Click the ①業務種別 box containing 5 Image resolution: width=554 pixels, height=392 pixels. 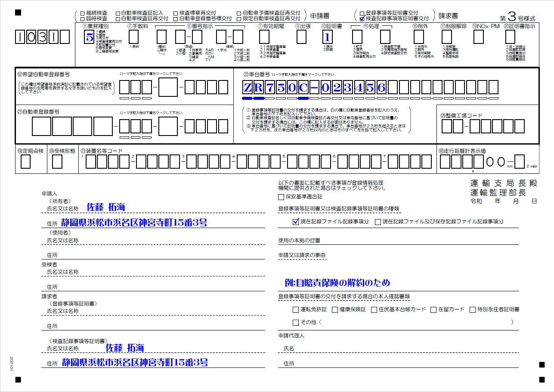[x=90, y=37]
